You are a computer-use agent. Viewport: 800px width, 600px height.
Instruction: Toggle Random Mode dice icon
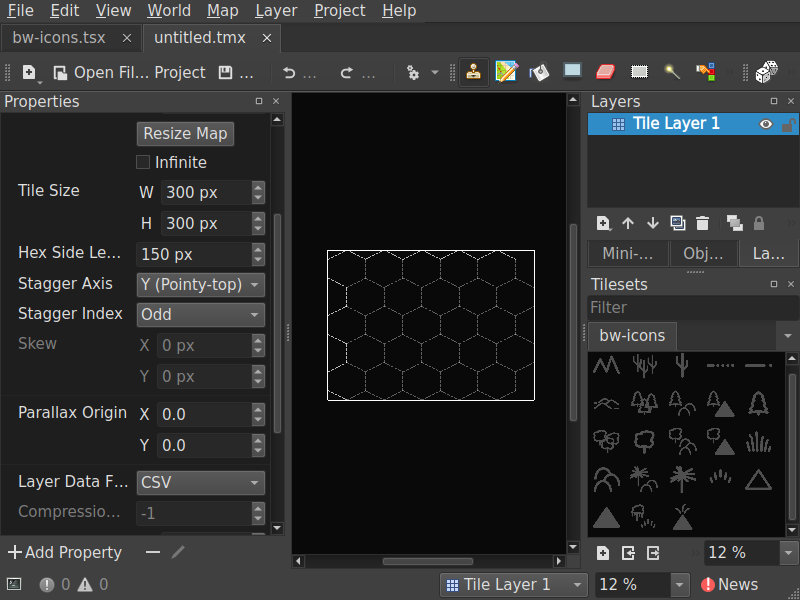coord(766,72)
